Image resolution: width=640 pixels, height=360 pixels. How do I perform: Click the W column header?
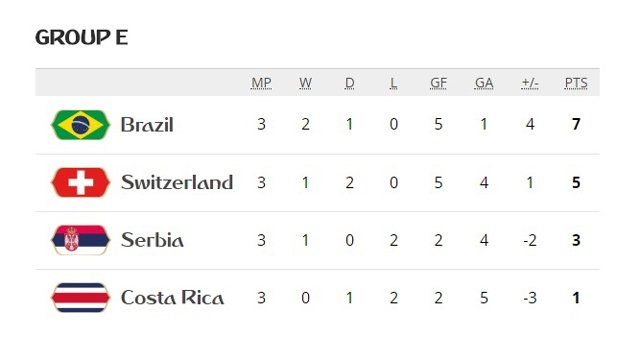pos(305,83)
